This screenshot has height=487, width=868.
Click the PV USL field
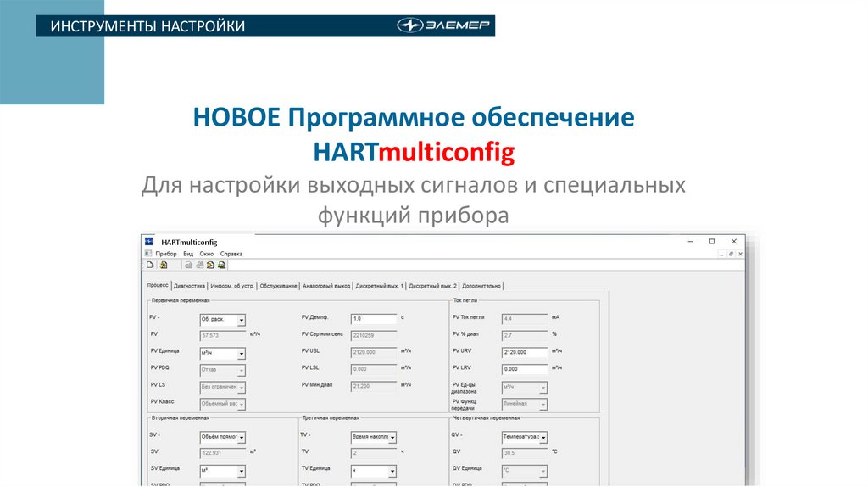pos(374,352)
